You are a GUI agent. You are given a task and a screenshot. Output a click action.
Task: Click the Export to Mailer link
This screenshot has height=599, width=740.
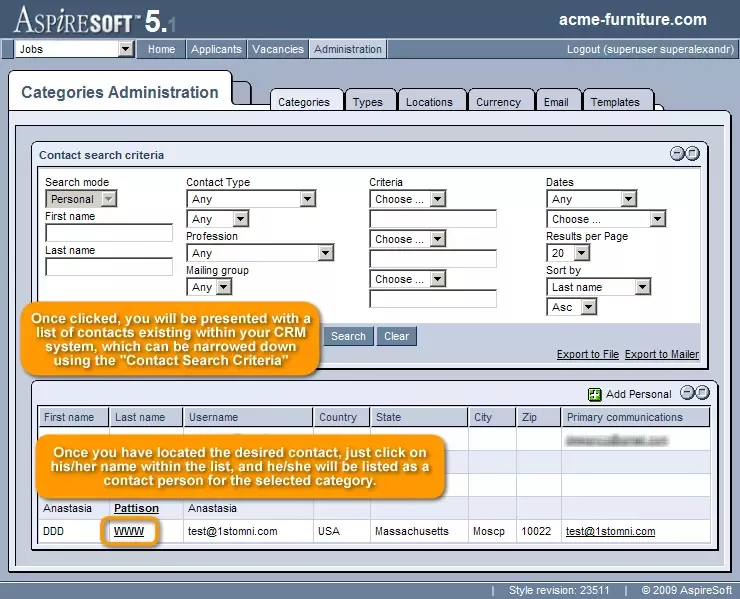click(x=662, y=354)
